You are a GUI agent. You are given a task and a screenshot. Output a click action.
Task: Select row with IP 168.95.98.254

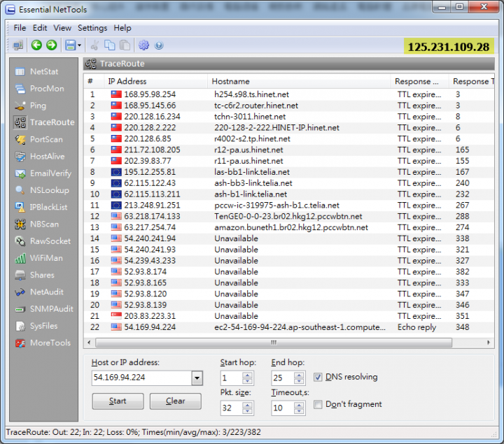(x=288, y=94)
